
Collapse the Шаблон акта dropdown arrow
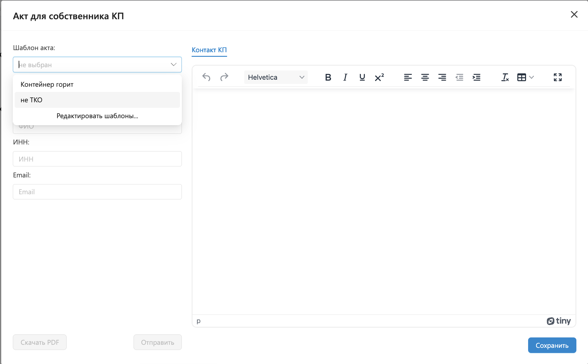pos(174,64)
